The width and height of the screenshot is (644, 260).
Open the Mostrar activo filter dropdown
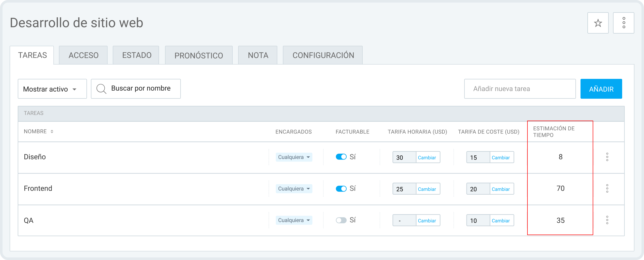pyautogui.click(x=52, y=89)
